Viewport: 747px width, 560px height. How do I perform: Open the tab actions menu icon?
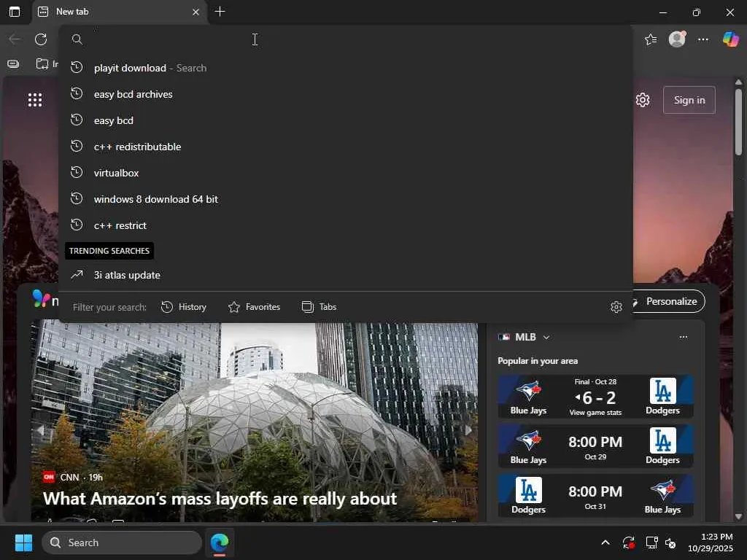[x=15, y=12]
